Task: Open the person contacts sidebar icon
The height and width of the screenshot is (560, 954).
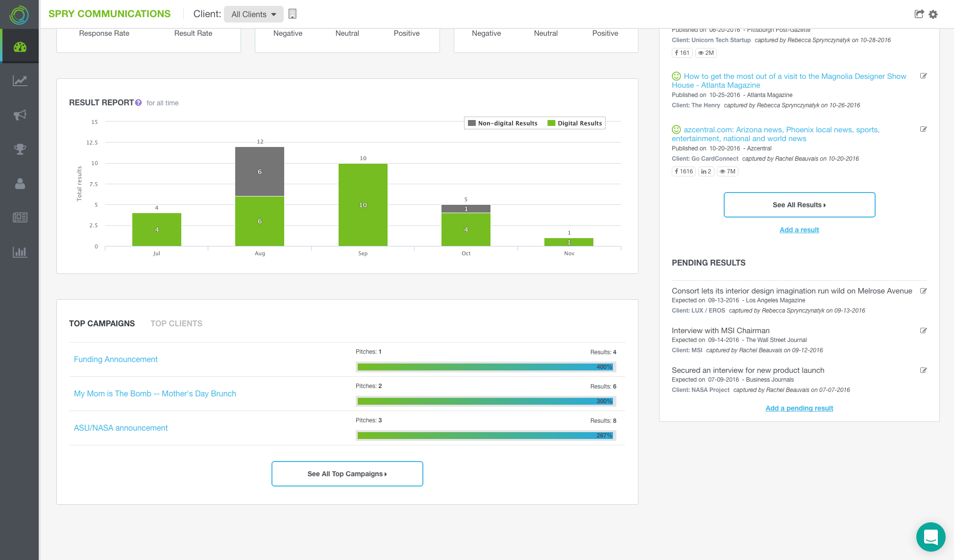Action: [20, 183]
